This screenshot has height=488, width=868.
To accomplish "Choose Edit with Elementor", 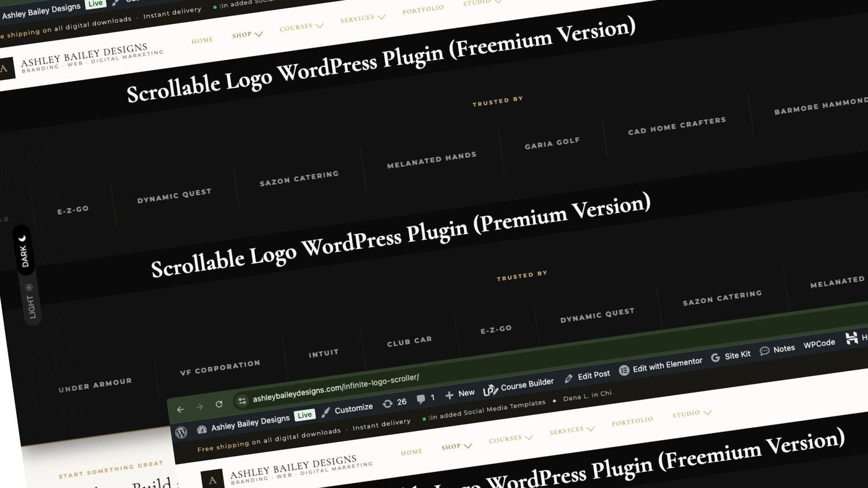I will [x=667, y=365].
